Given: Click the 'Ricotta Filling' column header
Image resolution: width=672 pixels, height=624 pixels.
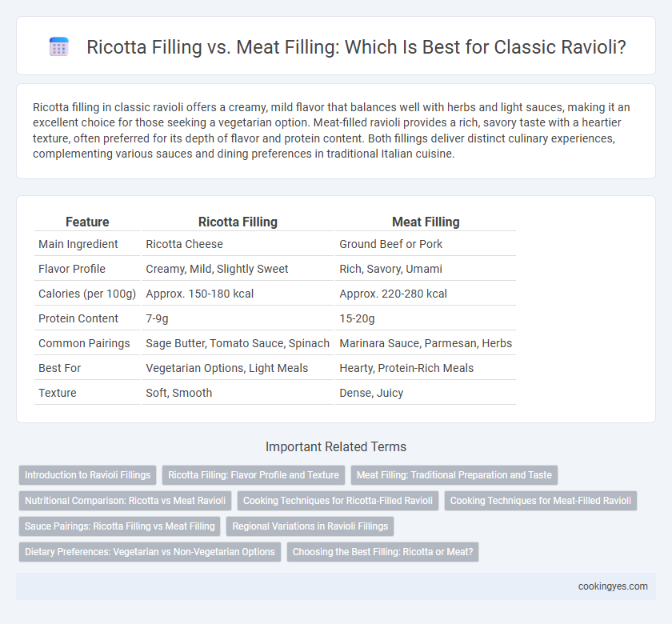Looking at the screenshot, I should 238,222.
